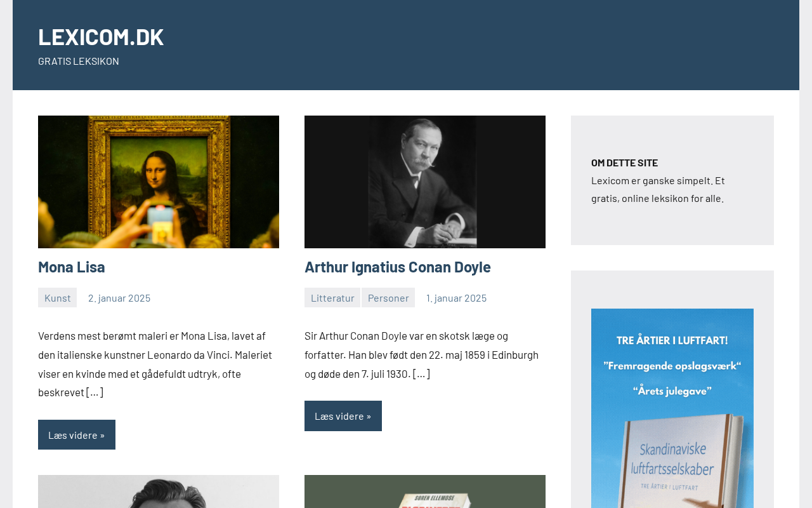Click the 2. januar 2025 date link
The image size is (812, 508).
coord(119,298)
